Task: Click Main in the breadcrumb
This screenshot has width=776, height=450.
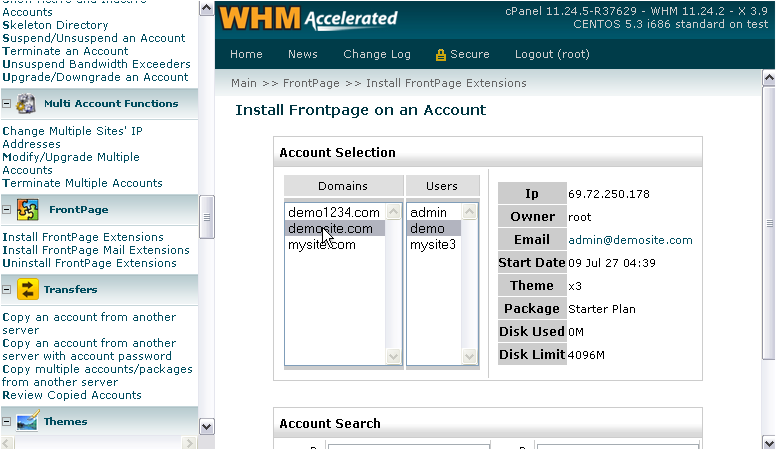Action: pos(243,83)
